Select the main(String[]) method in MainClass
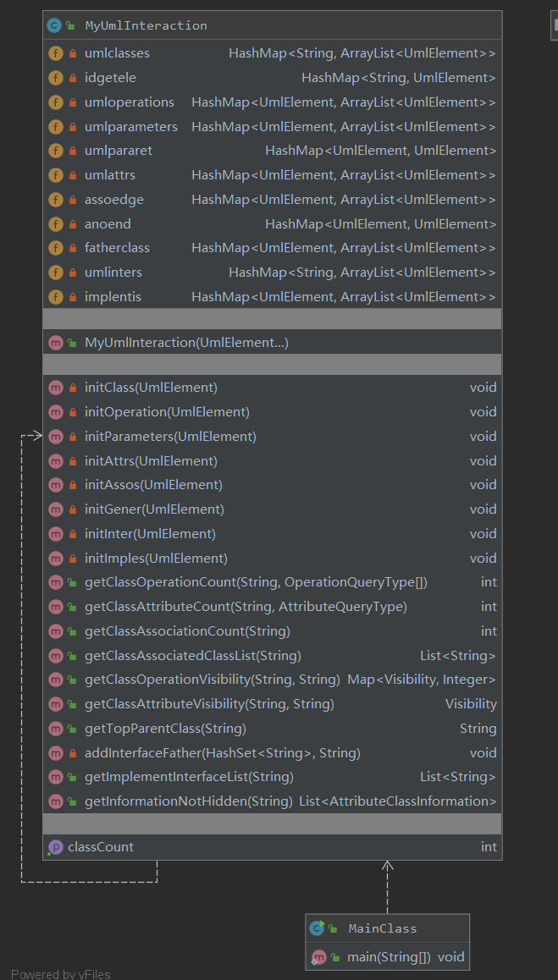 pos(389,957)
